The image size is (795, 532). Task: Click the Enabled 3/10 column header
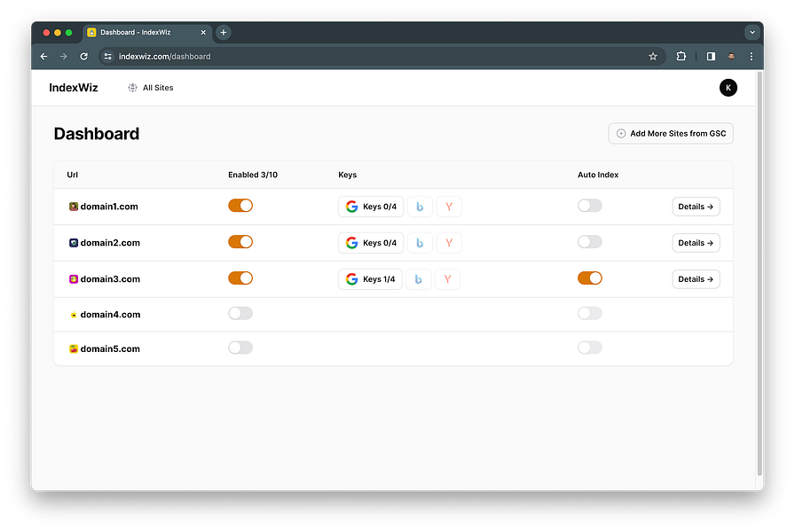(x=253, y=175)
